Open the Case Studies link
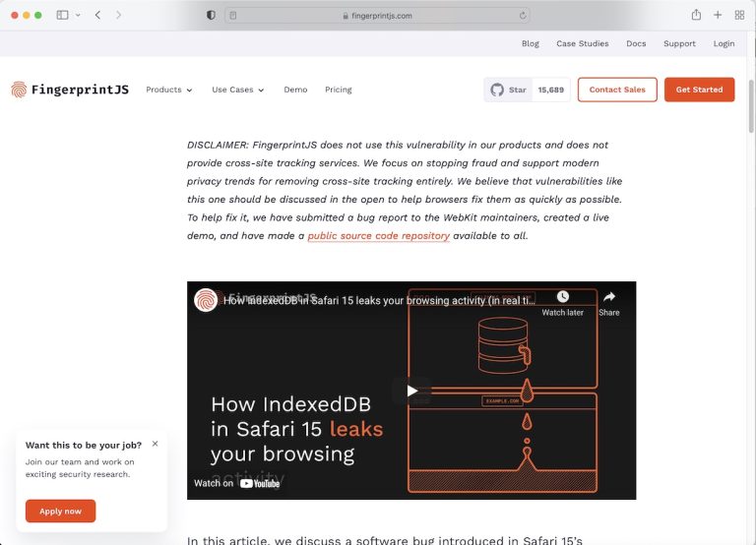Screen dimensions: 756x545 pyautogui.click(x=583, y=43)
